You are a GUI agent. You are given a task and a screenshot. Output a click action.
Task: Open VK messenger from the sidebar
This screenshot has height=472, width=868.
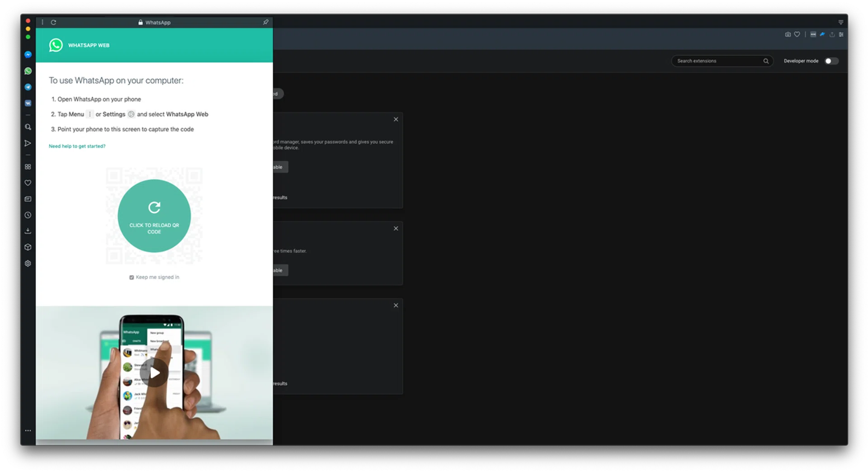(28, 103)
